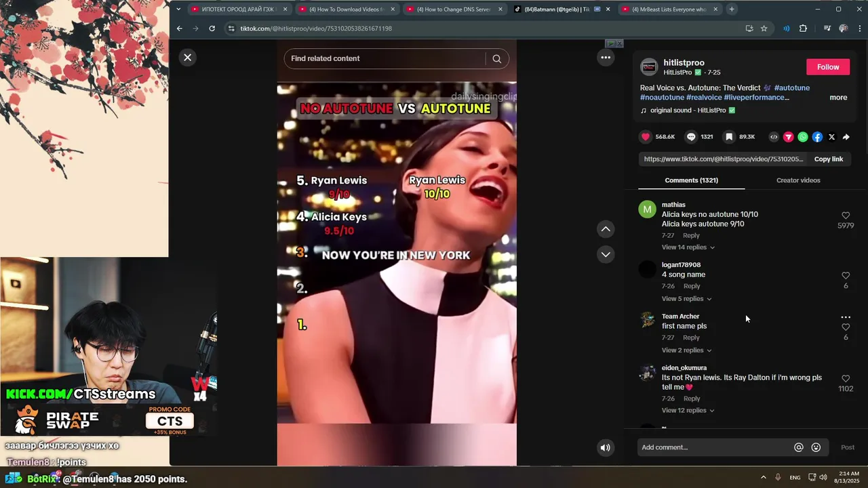Image resolution: width=868 pixels, height=488 pixels.
Task: Click the #realvoice hashtag
Action: point(704,98)
